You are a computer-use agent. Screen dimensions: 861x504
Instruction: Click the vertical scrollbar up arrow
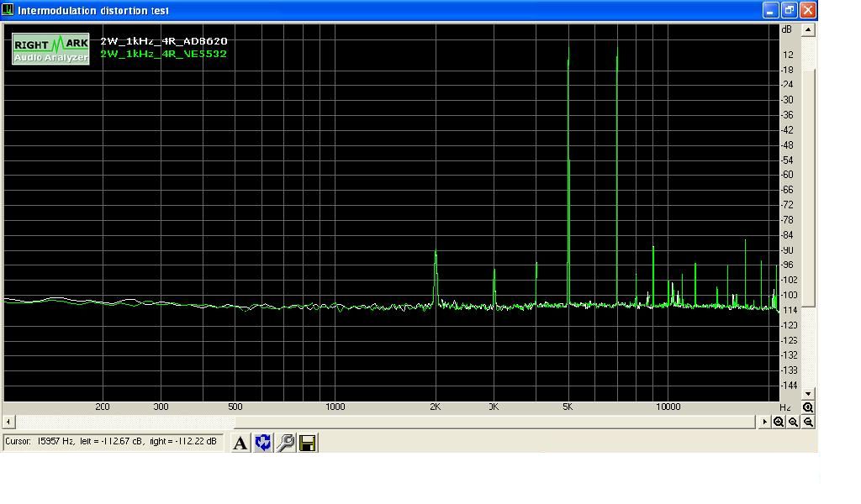click(808, 30)
